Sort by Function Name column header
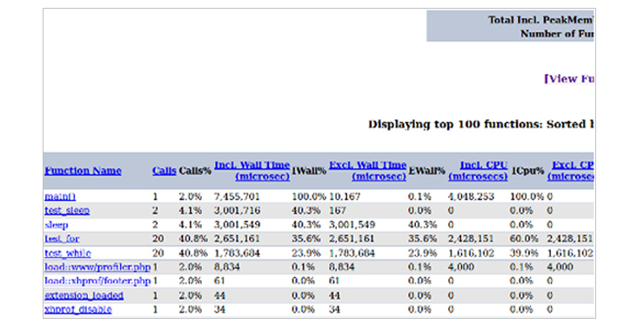 [x=83, y=171]
